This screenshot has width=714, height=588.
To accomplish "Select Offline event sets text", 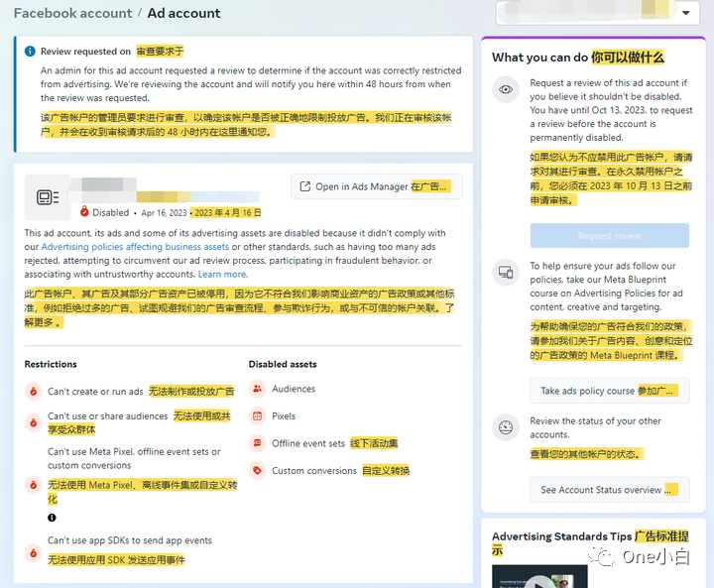I will tap(308, 443).
